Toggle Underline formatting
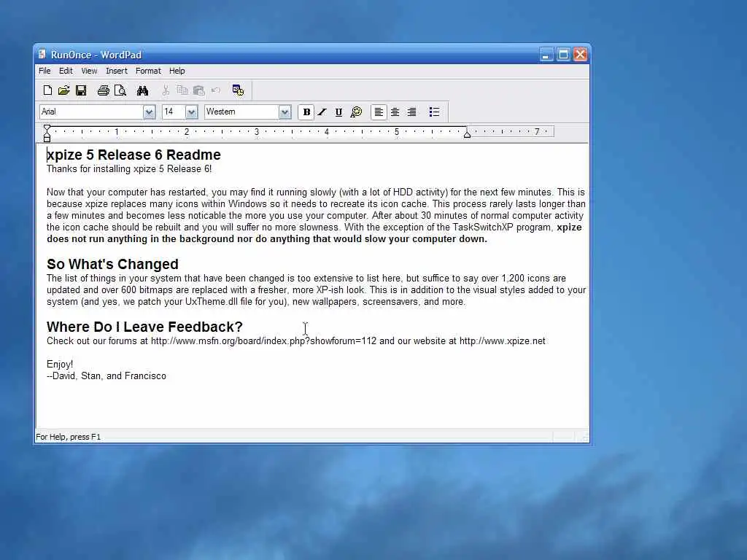This screenshot has height=560, width=747. point(338,112)
